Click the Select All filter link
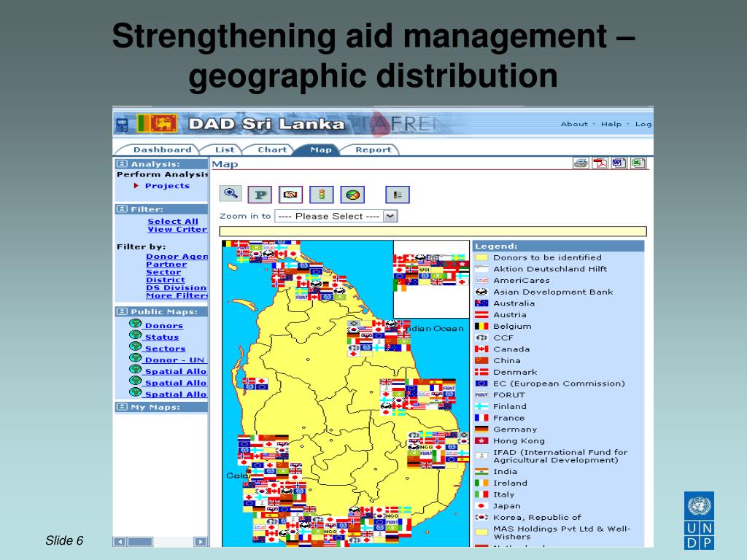The image size is (747, 560). pyautogui.click(x=172, y=222)
